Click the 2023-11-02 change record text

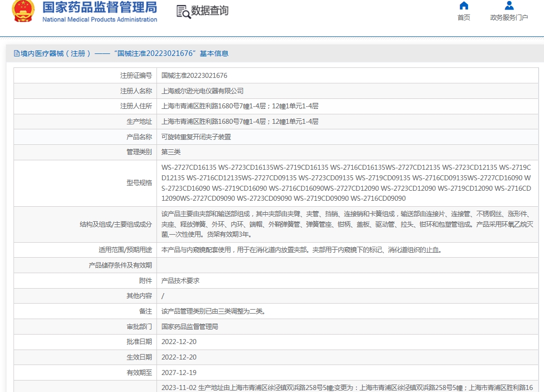(x=347, y=388)
